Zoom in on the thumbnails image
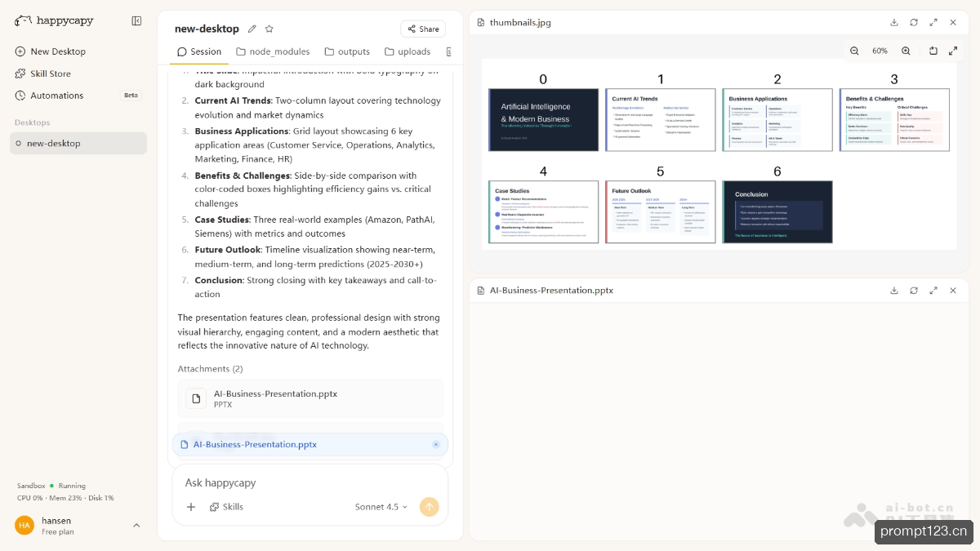Viewport: 980px width, 551px height. [906, 51]
